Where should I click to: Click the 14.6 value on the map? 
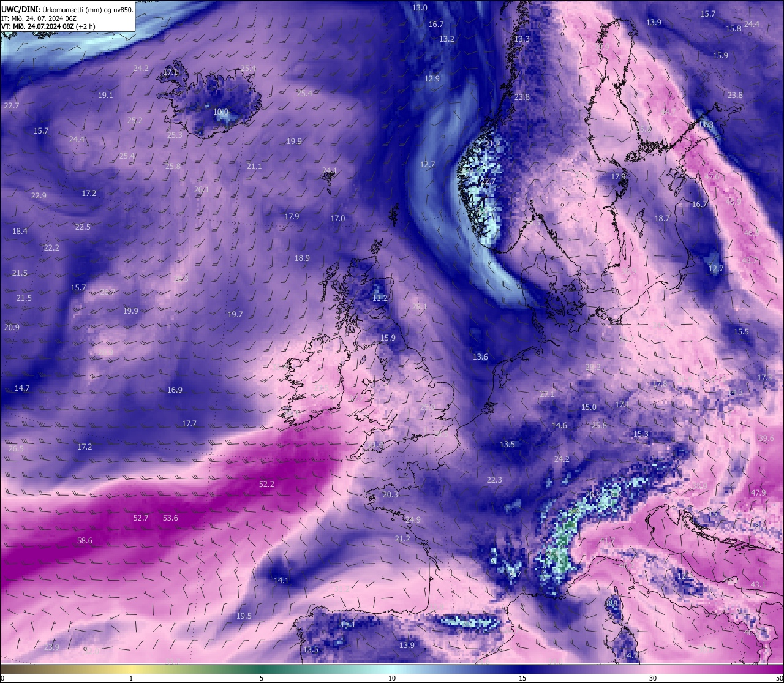559,425
